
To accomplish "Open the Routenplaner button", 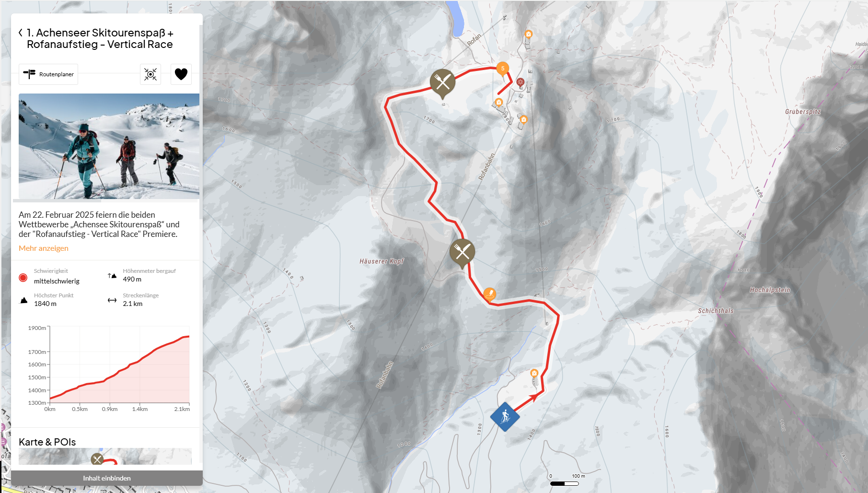I will pos(48,74).
